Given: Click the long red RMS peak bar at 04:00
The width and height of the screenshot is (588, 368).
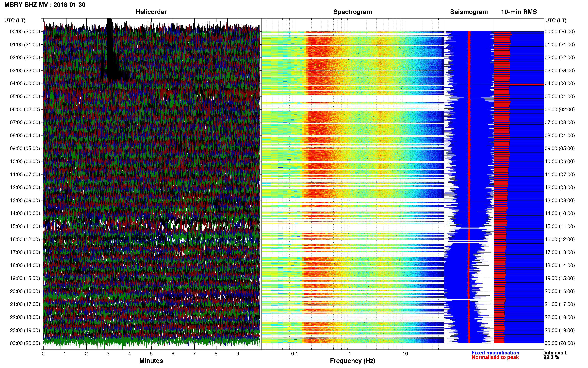Looking at the screenshot, I should tap(519, 84).
